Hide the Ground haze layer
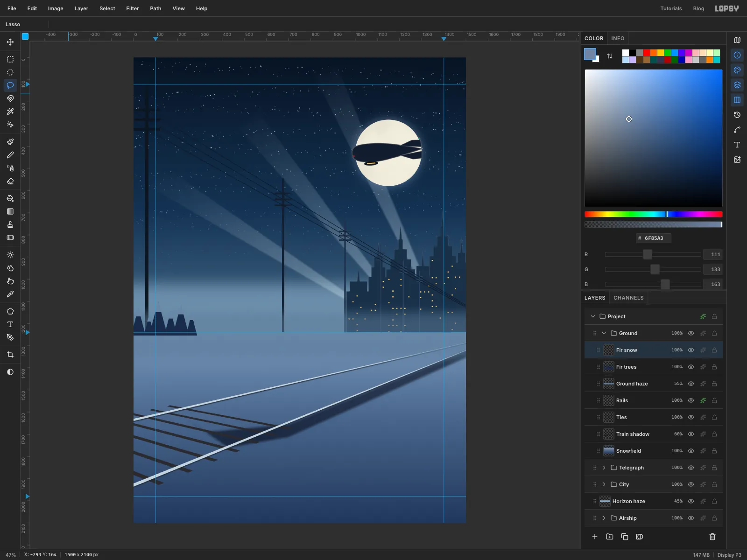Viewport: 747px width, 560px height. (691, 384)
